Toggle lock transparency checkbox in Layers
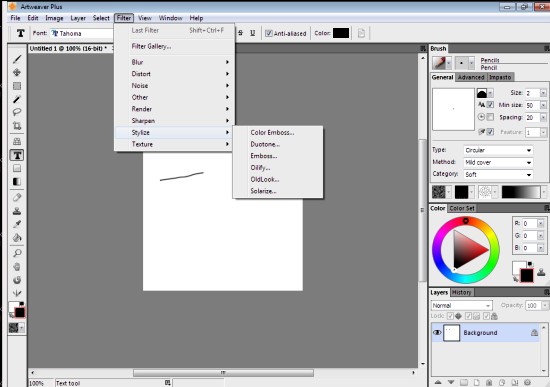 coord(468,316)
